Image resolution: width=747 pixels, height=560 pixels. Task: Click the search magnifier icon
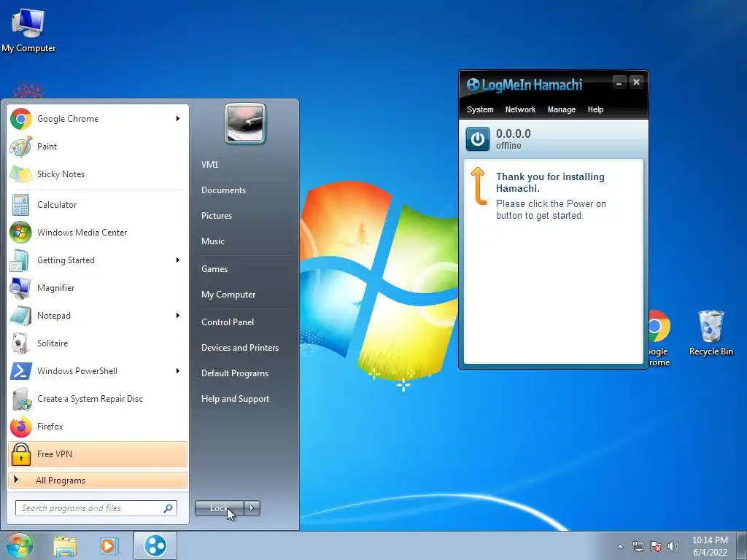tap(169, 508)
